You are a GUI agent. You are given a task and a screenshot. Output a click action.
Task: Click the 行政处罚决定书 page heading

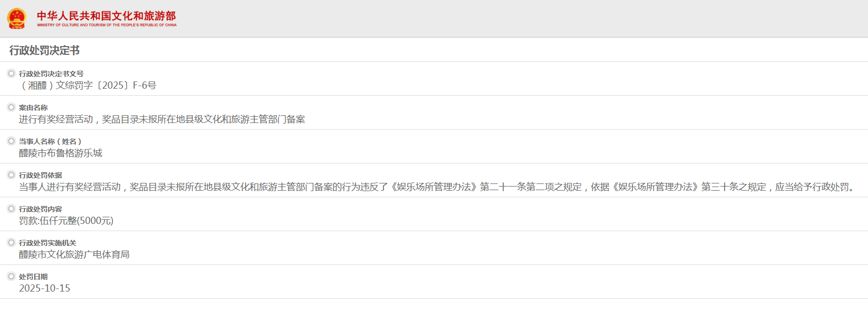(44, 50)
